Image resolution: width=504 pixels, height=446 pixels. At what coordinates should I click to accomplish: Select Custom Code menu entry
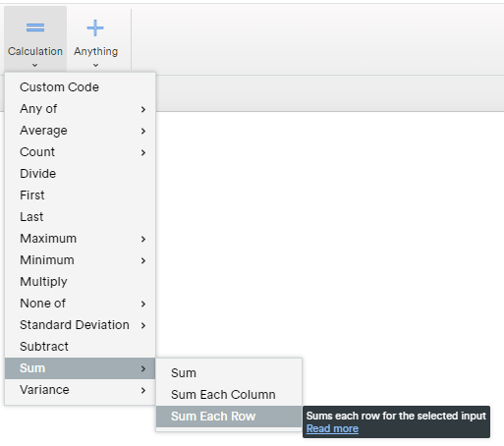click(x=80, y=87)
